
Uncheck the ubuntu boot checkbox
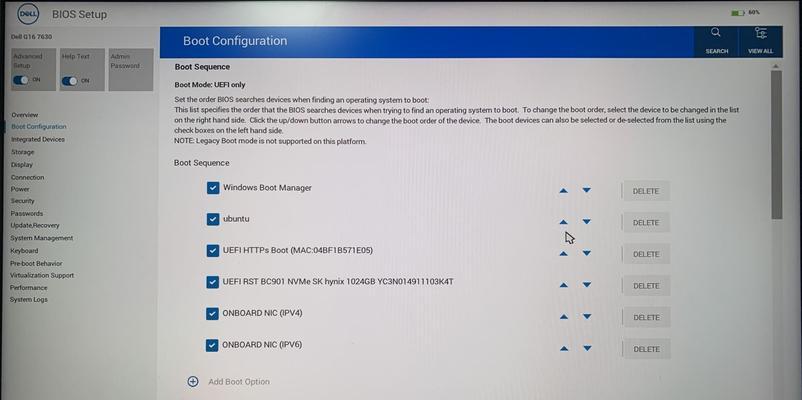coord(213,219)
